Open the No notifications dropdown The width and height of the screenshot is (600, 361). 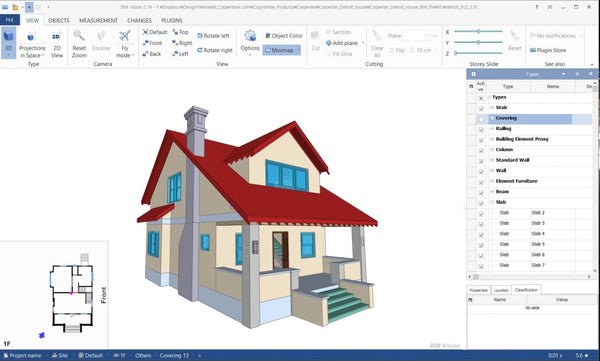coord(556,36)
